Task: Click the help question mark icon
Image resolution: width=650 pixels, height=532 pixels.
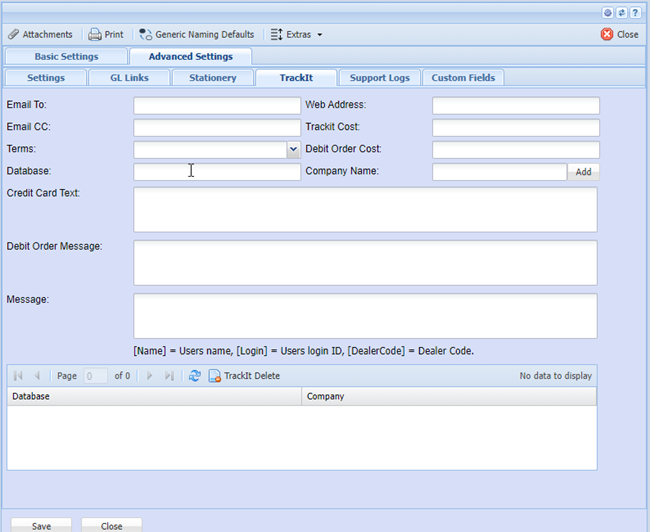Action: [x=635, y=12]
